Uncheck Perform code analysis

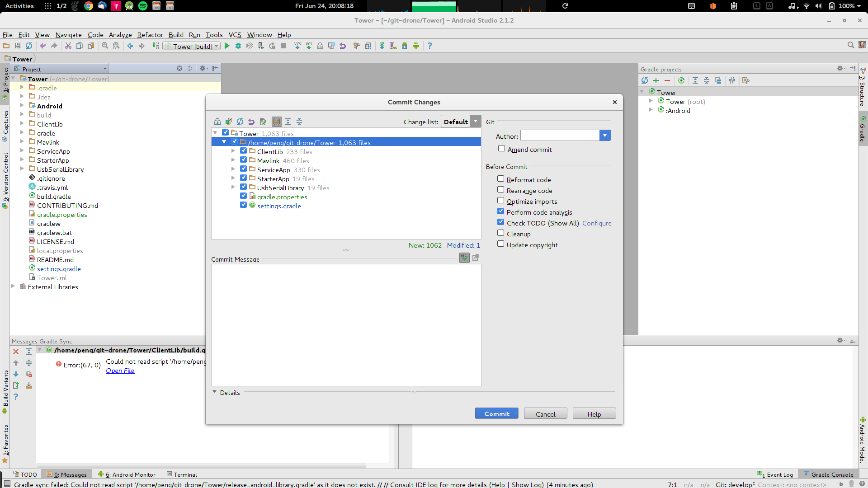[x=501, y=211]
